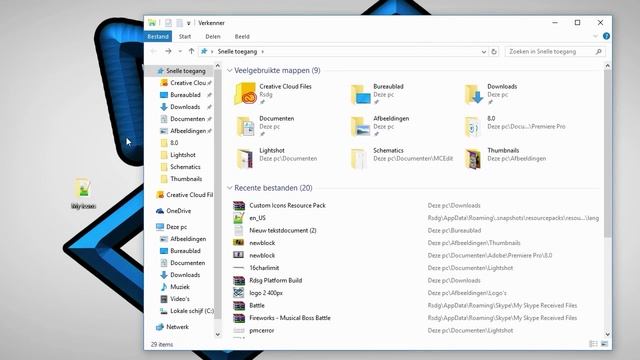
Task: Select Custom Icons Resource Pack archive icon
Action: pyautogui.click(x=239, y=205)
